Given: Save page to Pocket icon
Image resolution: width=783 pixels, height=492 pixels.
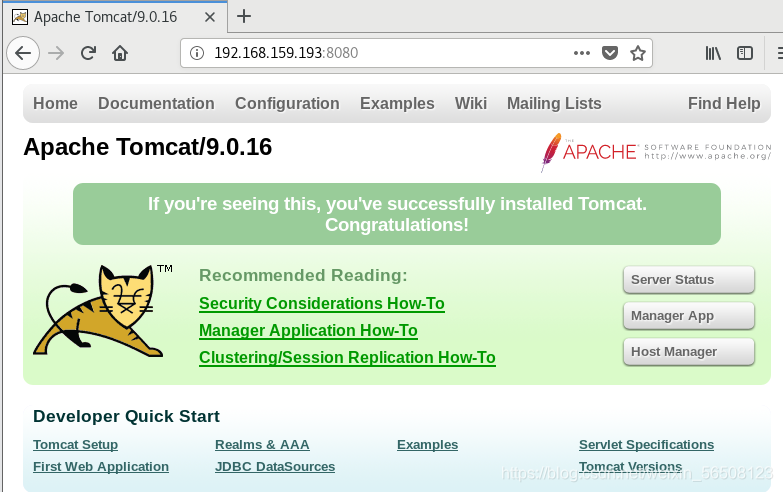Looking at the screenshot, I should tap(610, 53).
